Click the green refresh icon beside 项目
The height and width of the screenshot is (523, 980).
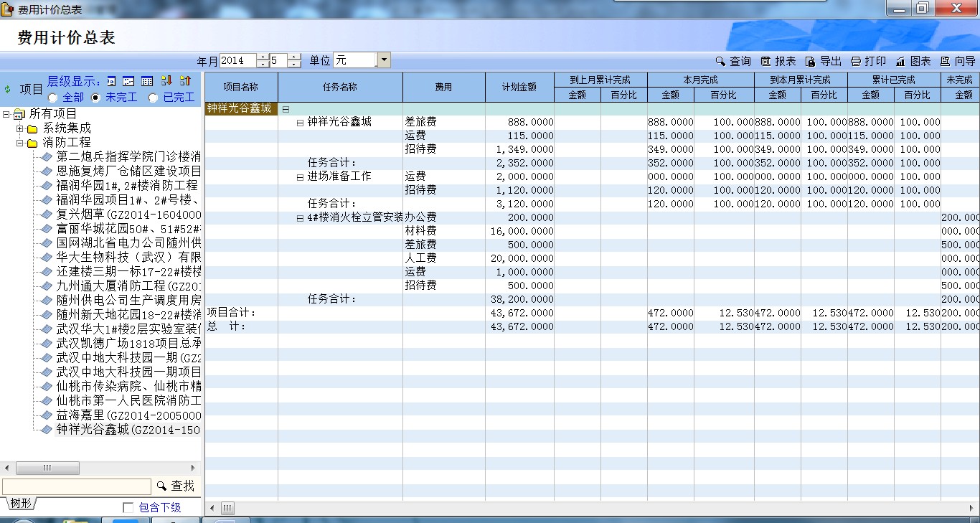tap(8, 90)
